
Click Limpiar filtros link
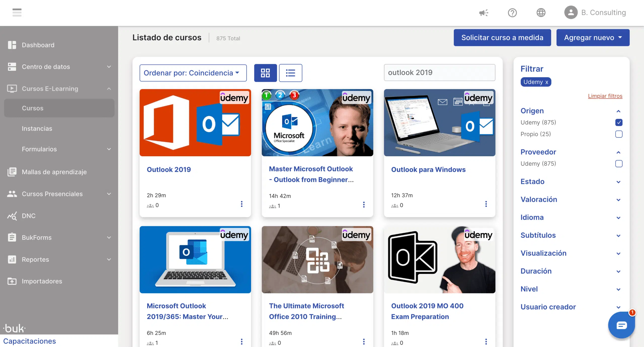coord(605,96)
